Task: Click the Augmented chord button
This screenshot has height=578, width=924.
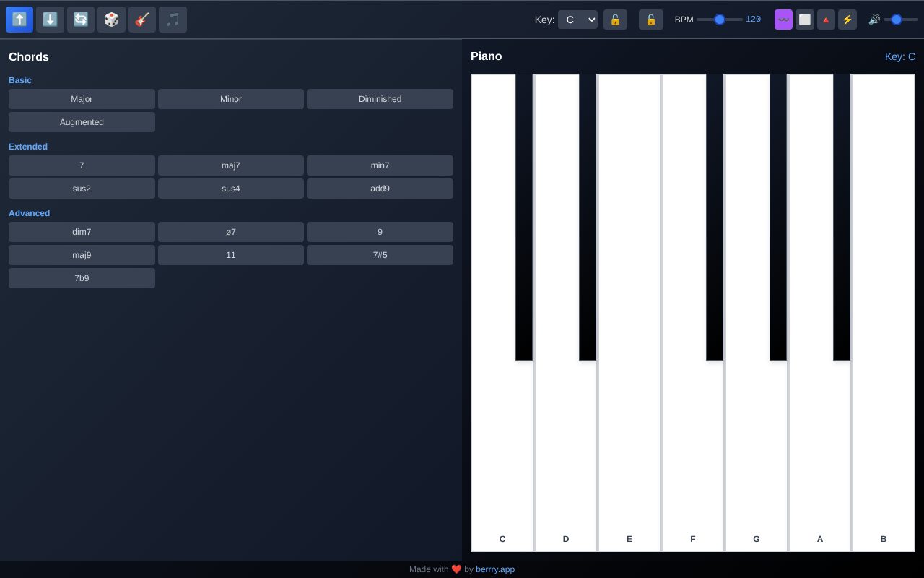Action: (82, 122)
